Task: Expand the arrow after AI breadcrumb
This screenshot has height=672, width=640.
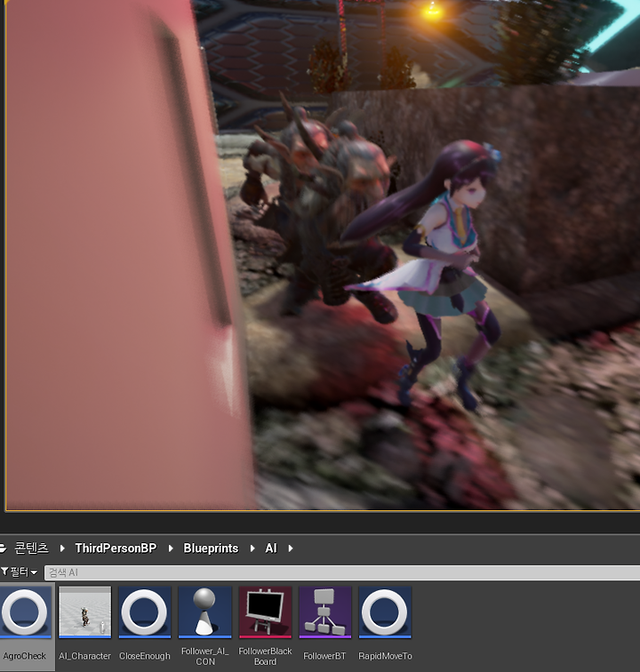Action: (291, 548)
